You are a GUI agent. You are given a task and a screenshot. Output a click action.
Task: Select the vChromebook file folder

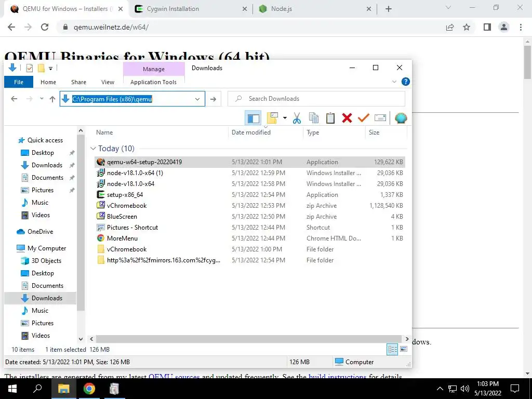click(x=250, y=249)
